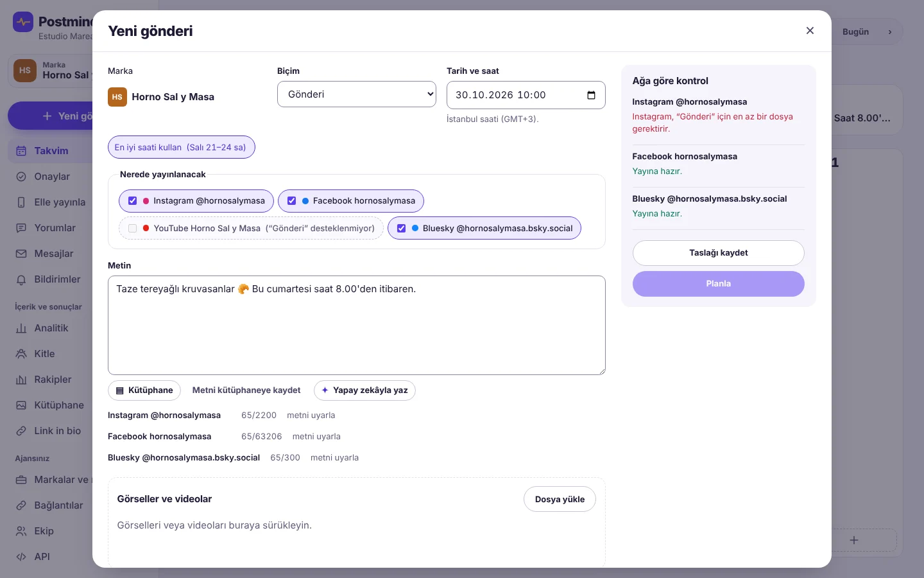
Task: Click the Ekip team icon
Action: point(21,531)
